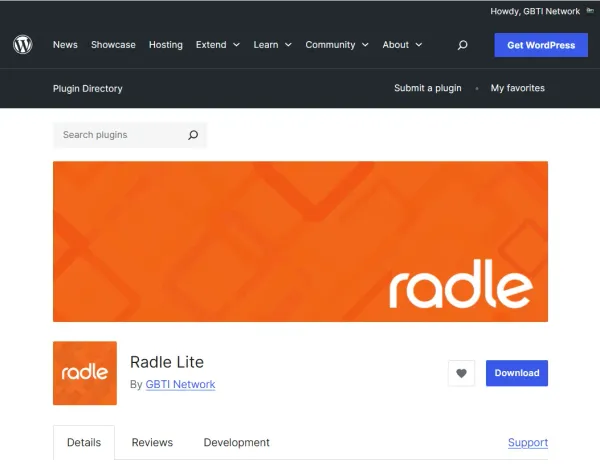Open the GBTI Network author link

(180, 384)
